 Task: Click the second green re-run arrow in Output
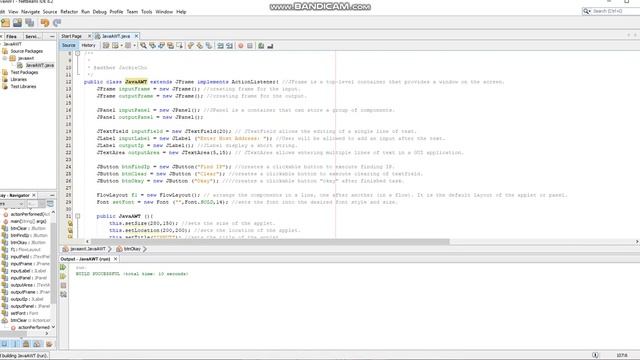(63, 276)
